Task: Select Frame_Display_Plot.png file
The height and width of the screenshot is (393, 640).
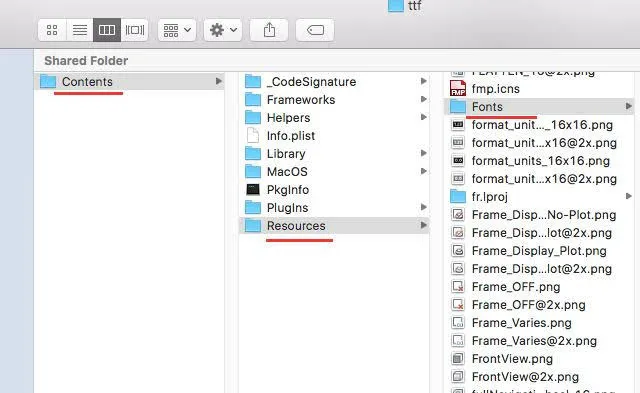Action: click(539, 250)
